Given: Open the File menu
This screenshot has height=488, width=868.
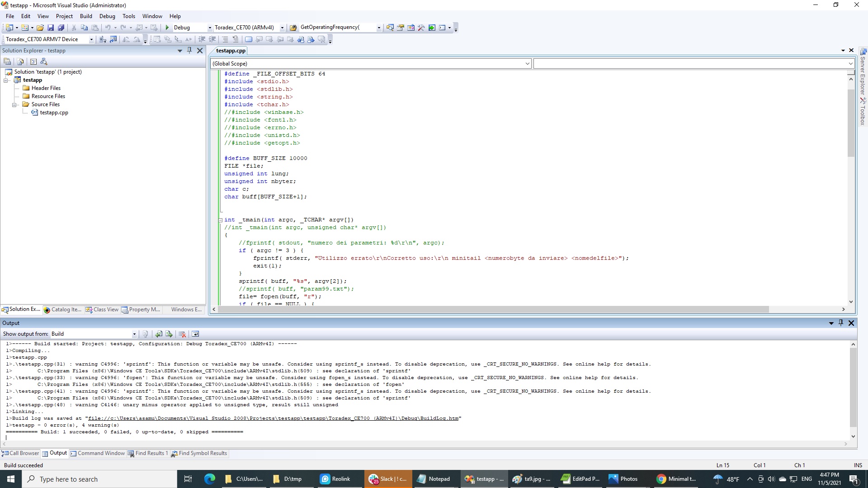Looking at the screenshot, I should pos(10,16).
